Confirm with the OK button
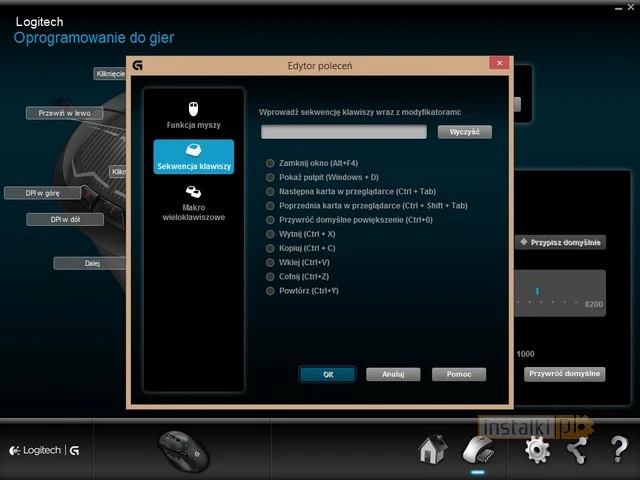 click(328, 374)
